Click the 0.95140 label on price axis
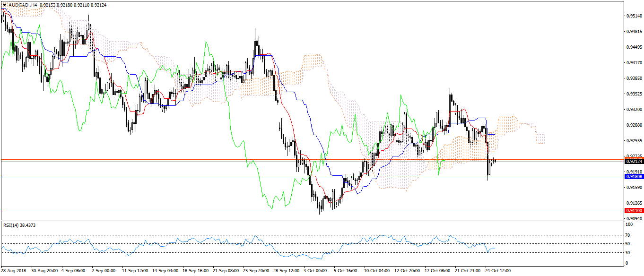 (x=633, y=16)
